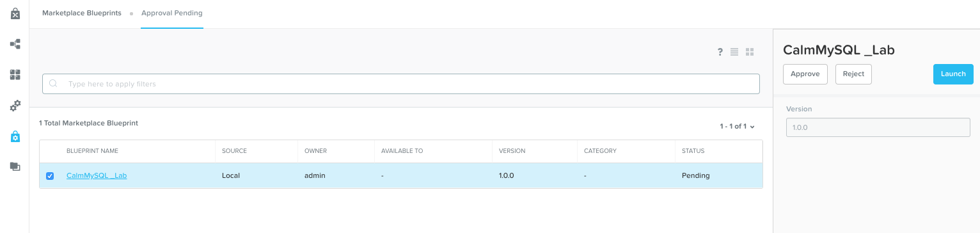The height and width of the screenshot is (233, 980).
Task: Open the Marketplace Manager lock-bag sidebar icon
Action: (x=15, y=136)
